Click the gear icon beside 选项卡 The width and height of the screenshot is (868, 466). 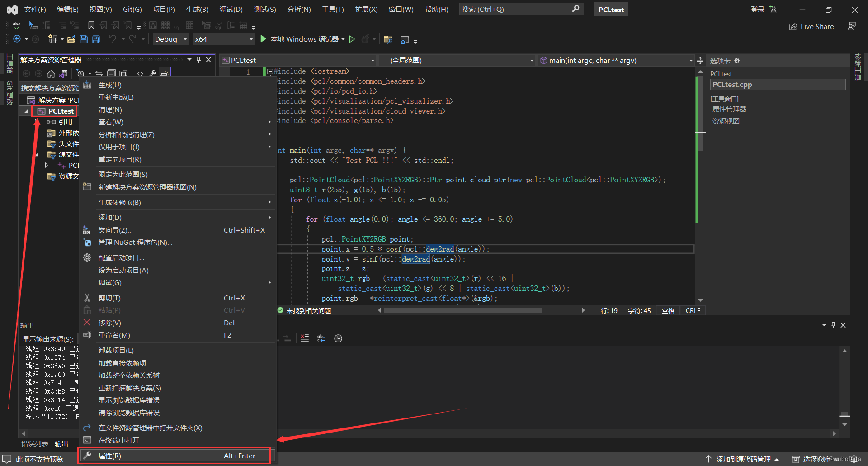737,61
